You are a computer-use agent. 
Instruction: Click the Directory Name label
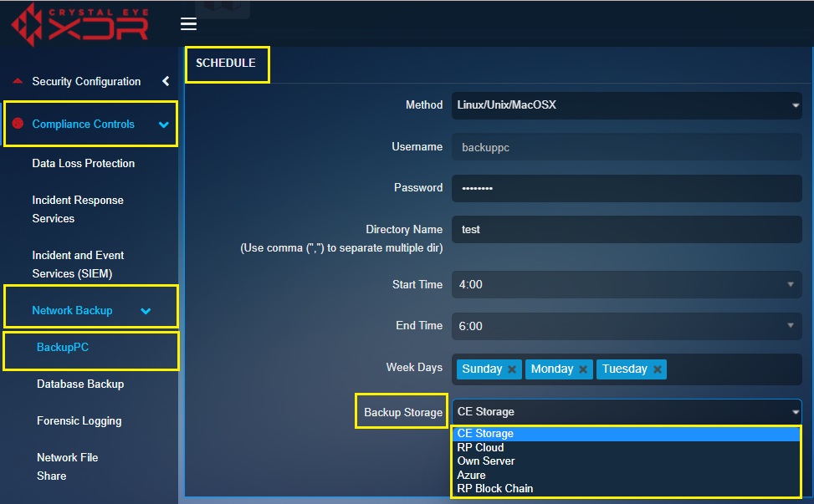(x=404, y=230)
